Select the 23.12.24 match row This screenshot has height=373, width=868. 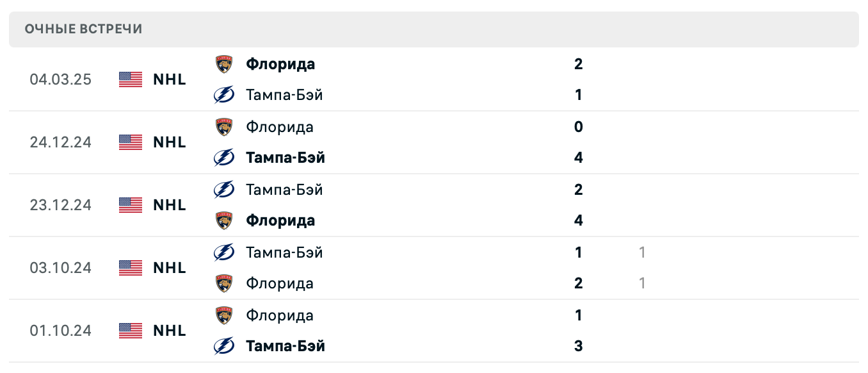pos(434,205)
